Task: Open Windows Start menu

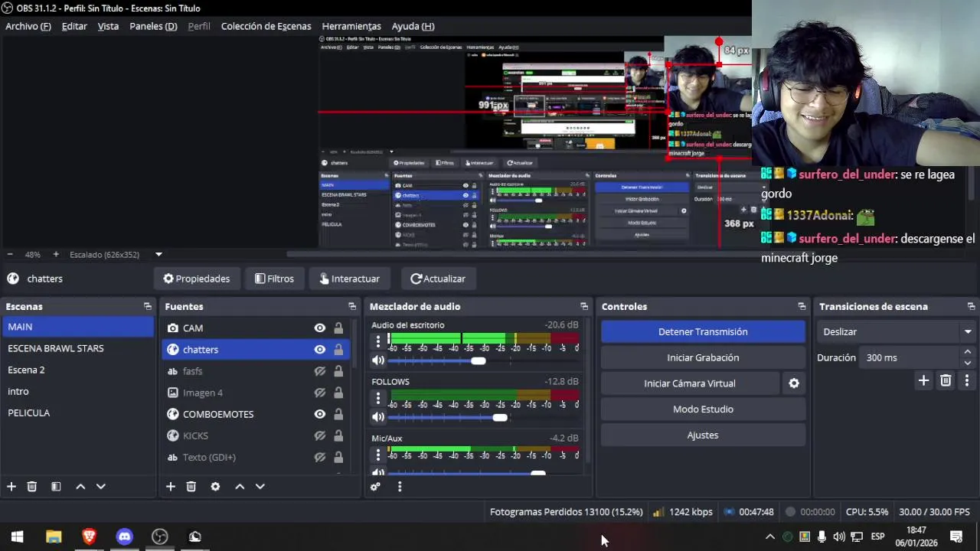Action: 18,536
